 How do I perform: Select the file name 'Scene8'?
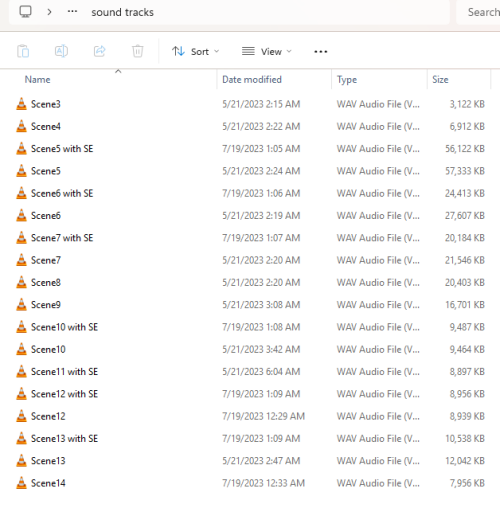(46, 282)
